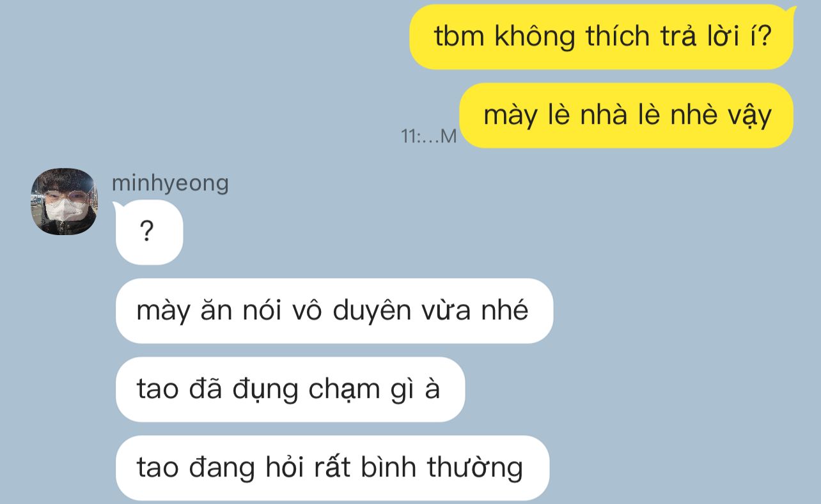Tap the 'tao đã đụng chạm gì à' bubble
Screen dimensions: 821x504
290,389
